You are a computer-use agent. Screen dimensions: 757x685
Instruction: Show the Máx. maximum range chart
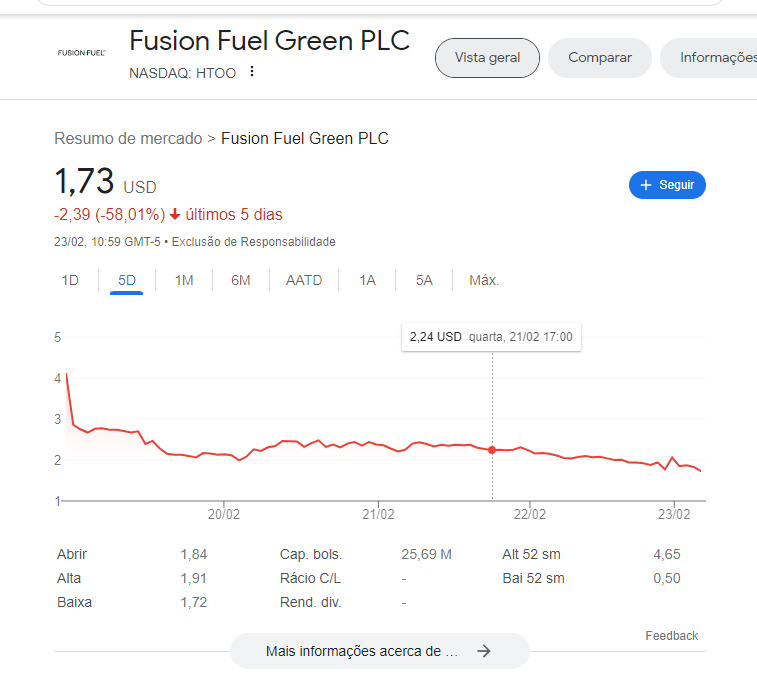click(x=484, y=280)
